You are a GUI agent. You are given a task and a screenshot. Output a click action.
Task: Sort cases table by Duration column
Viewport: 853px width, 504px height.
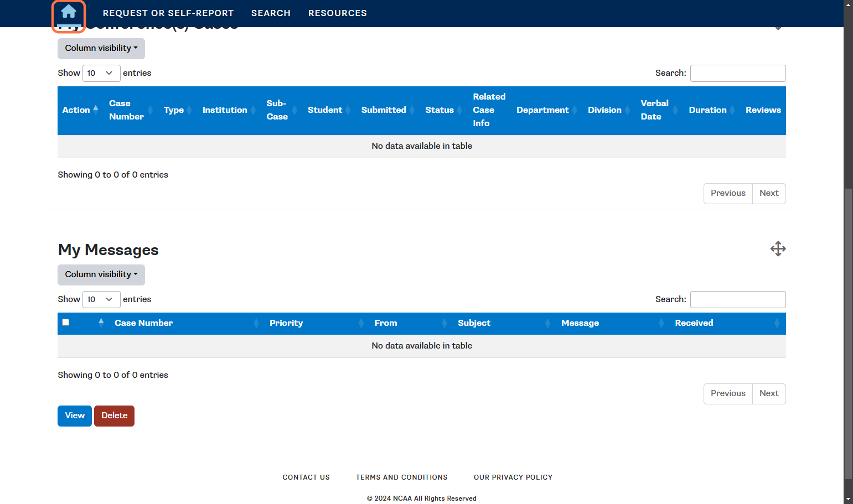(712, 110)
